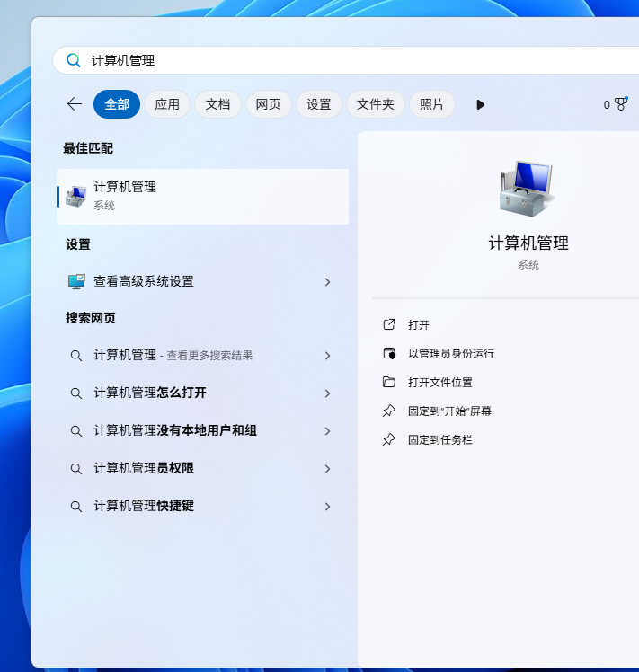Click the 计算机管理 toolbox icon in best match
Image resolution: width=639 pixels, height=672 pixels.
click(76, 196)
